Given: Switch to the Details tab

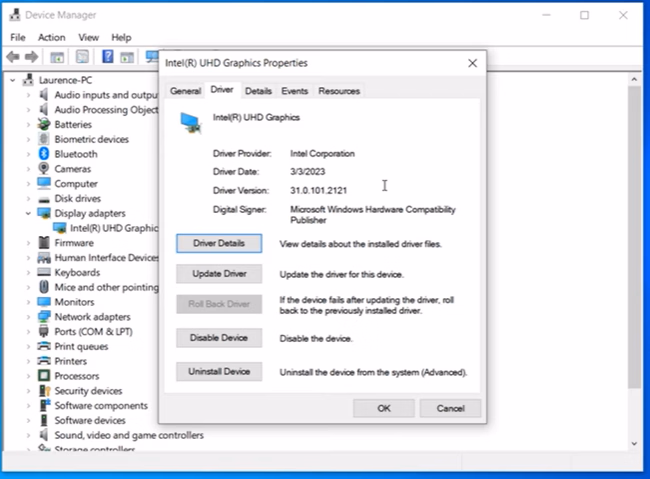Looking at the screenshot, I should point(258,91).
